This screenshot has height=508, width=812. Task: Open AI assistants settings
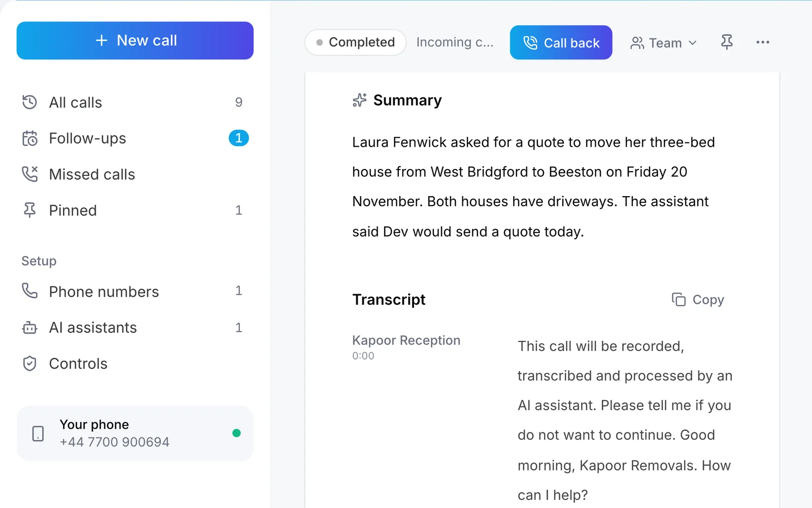tap(135, 328)
